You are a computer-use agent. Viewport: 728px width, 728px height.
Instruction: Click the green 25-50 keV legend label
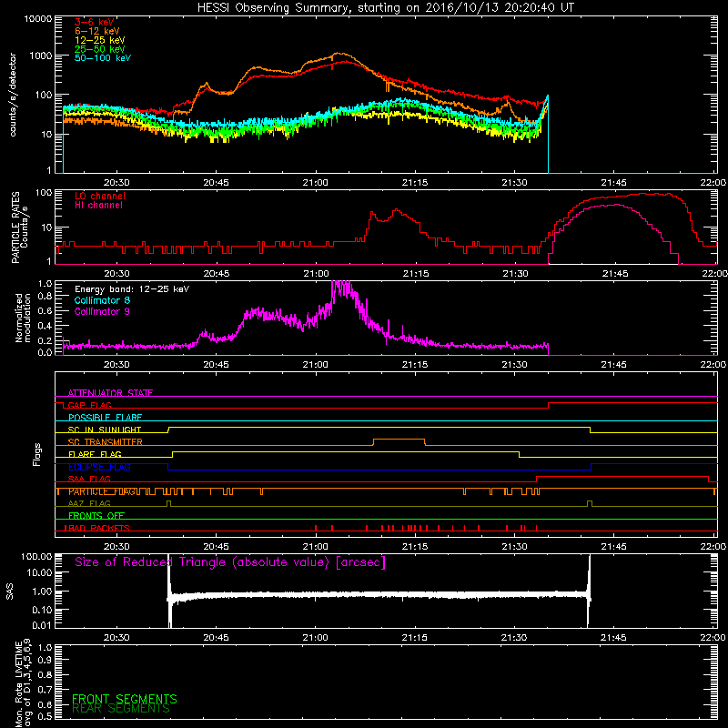tap(100, 49)
